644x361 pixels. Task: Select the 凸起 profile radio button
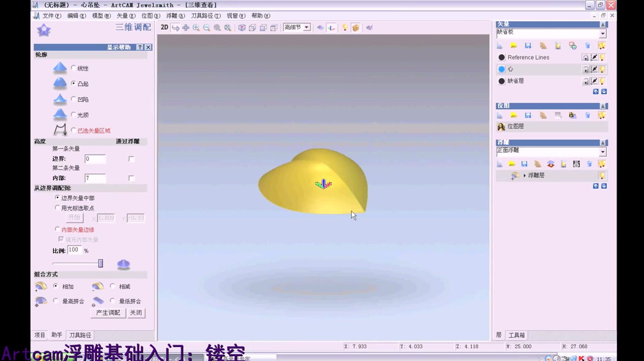pos(74,83)
